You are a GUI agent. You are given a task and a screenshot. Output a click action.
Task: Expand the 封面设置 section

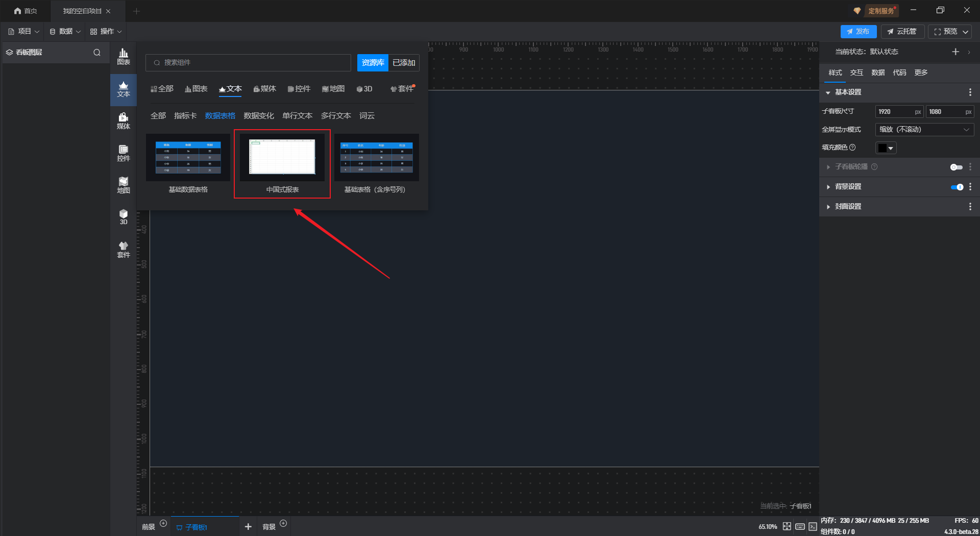[x=848, y=207]
